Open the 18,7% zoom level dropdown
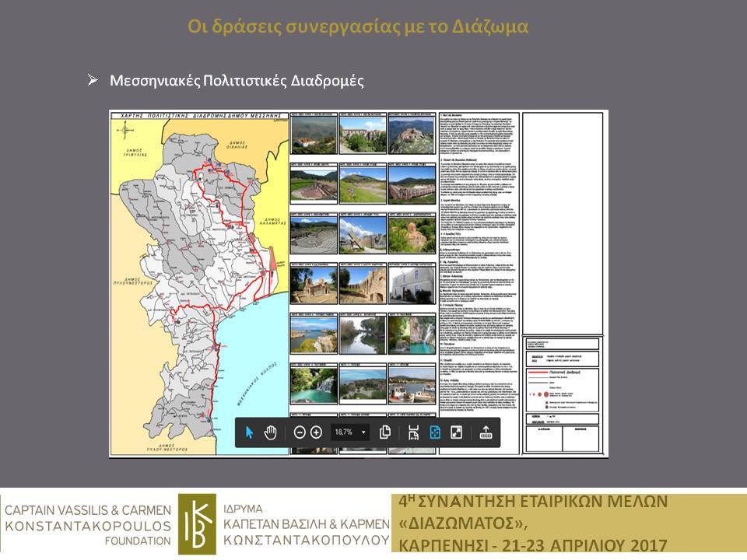Viewport: 747px width, 560px height. (350, 432)
